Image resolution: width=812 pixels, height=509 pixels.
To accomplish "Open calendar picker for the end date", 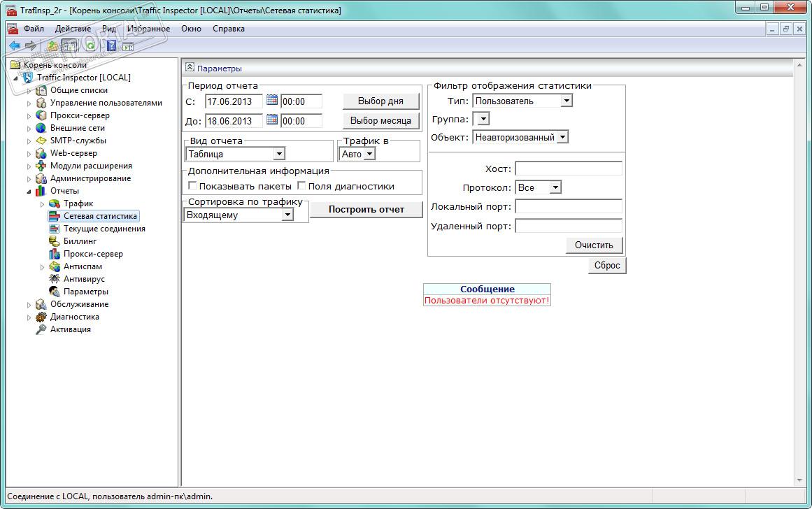I will [272, 120].
